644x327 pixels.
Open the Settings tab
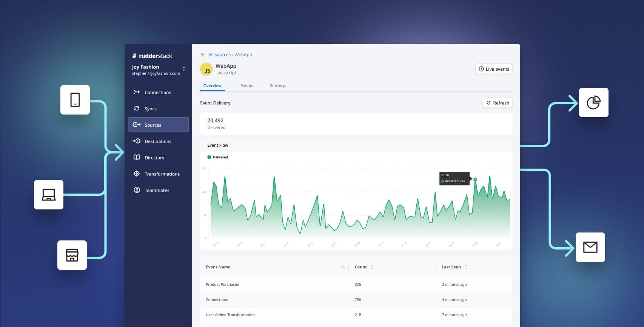(x=277, y=86)
